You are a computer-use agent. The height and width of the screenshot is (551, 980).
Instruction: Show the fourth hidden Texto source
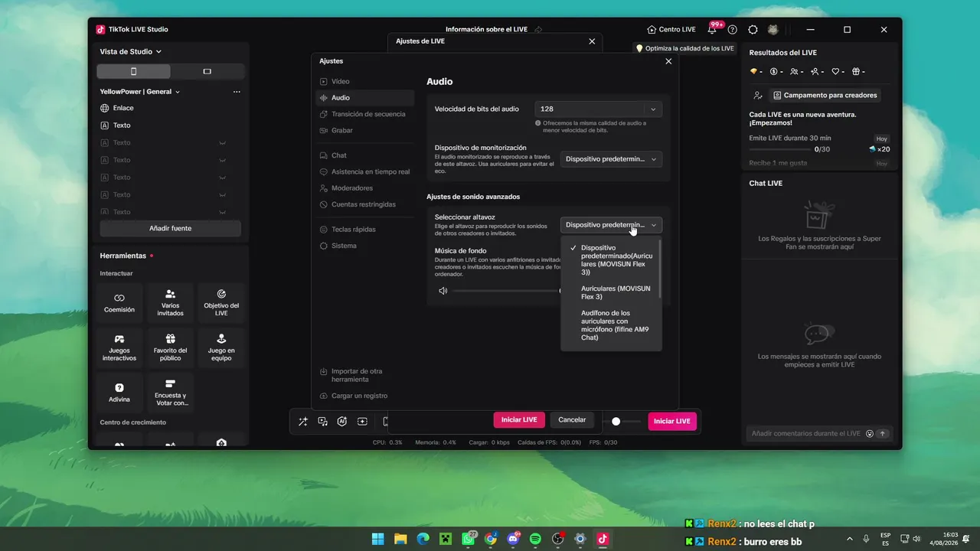pyautogui.click(x=223, y=195)
